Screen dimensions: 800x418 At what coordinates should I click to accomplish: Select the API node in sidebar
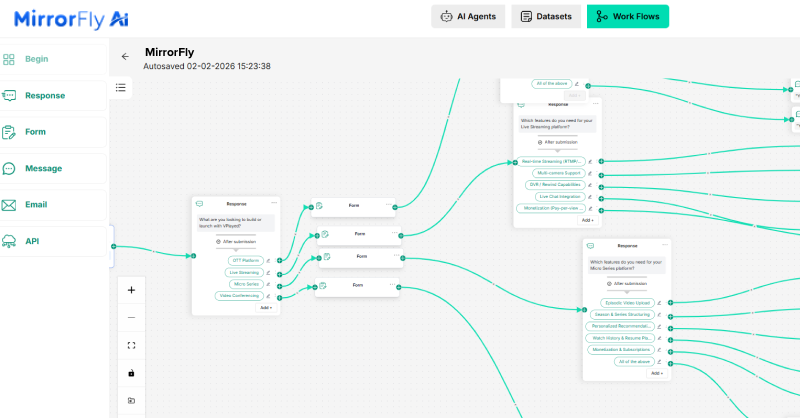pyautogui.click(x=53, y=241)
